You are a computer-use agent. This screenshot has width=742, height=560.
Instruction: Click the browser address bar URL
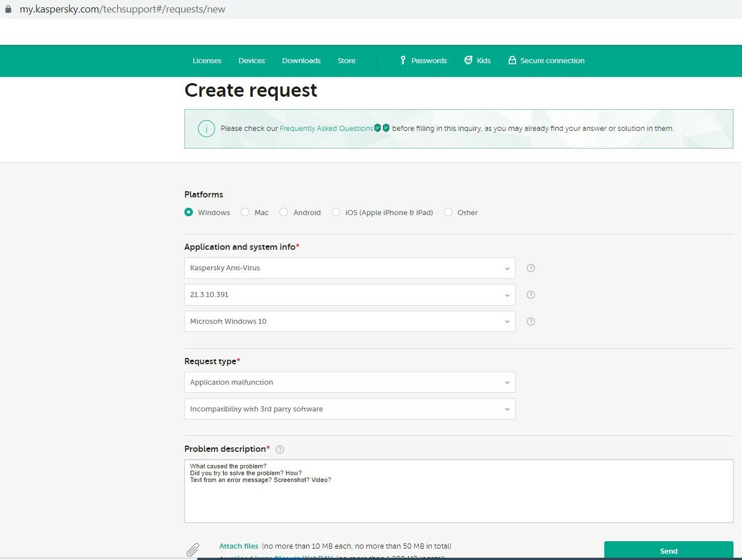tap(122, 9)
